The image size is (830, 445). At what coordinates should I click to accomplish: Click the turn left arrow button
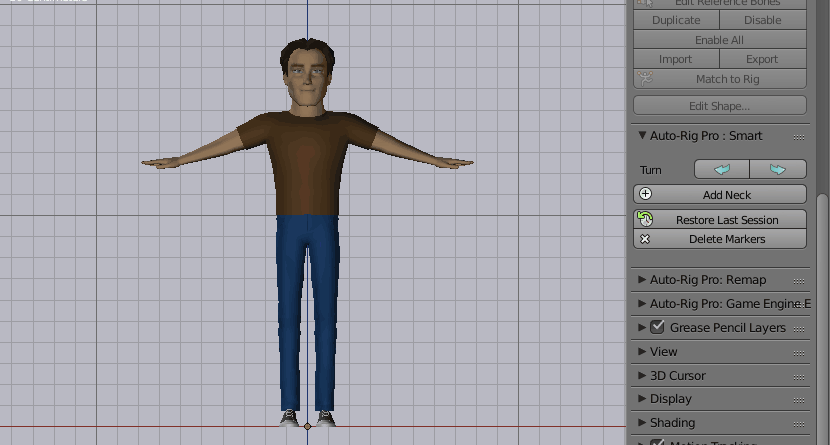click(722, 170)
